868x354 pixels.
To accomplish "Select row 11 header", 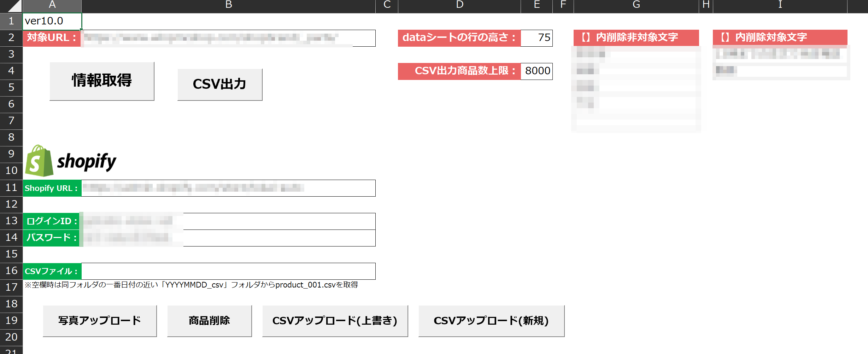I will 11,188.
